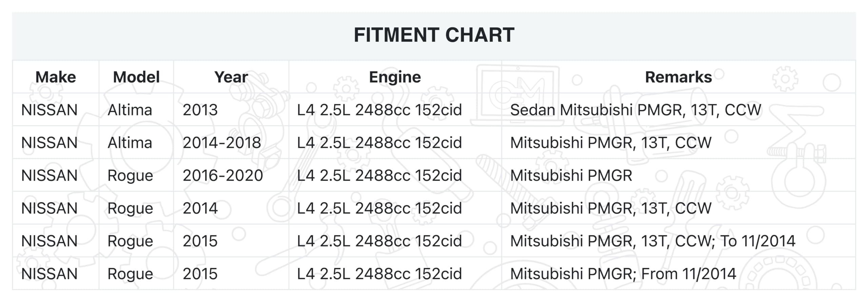This screenshot has width=868, height=302.
Task: Click Altima in the 2014-2018 row
Action: (130, 143)
